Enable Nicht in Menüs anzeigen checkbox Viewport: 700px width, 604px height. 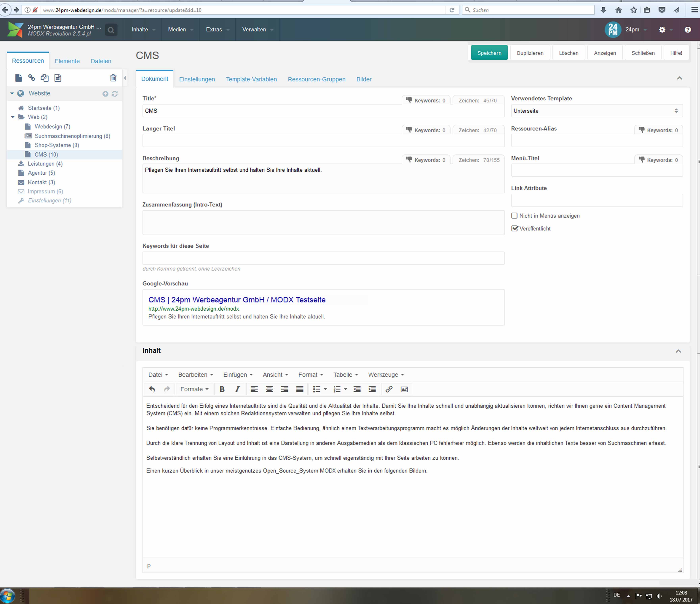tap(514, 215)
